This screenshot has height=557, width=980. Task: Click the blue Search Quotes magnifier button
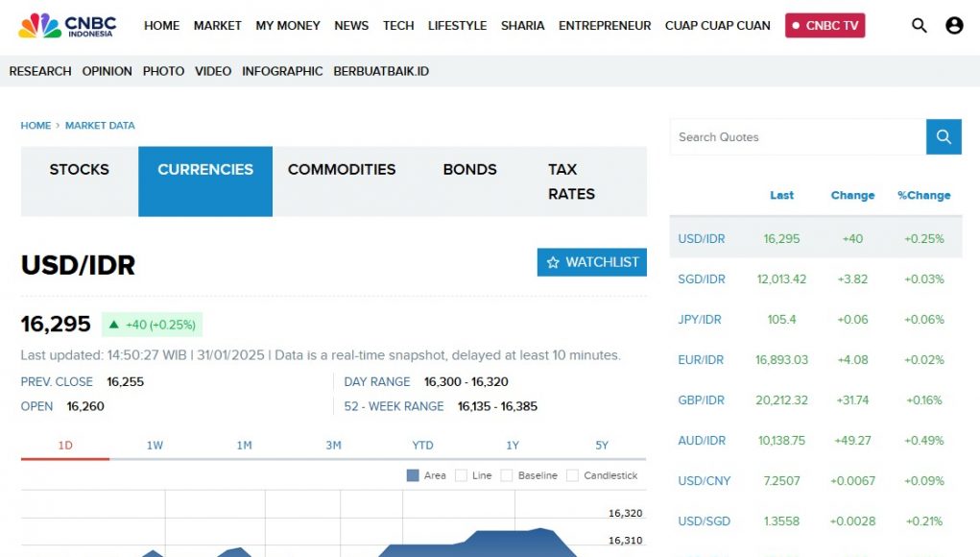(944, 137)
